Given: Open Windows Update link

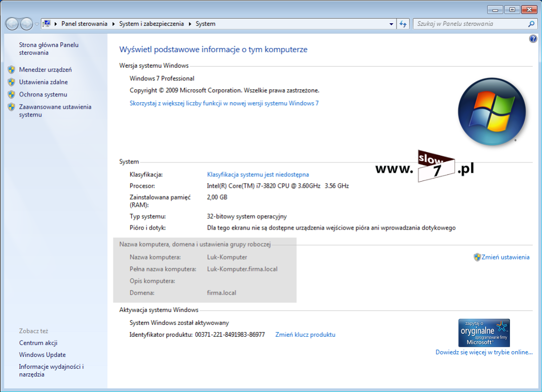Looking at the screenshot, I should pos(42,355).
